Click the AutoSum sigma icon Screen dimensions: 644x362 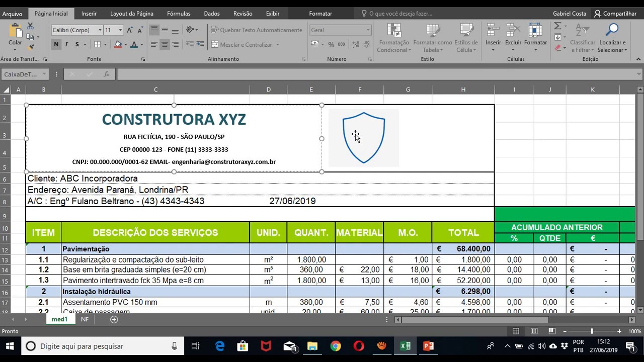pos(557,26)
